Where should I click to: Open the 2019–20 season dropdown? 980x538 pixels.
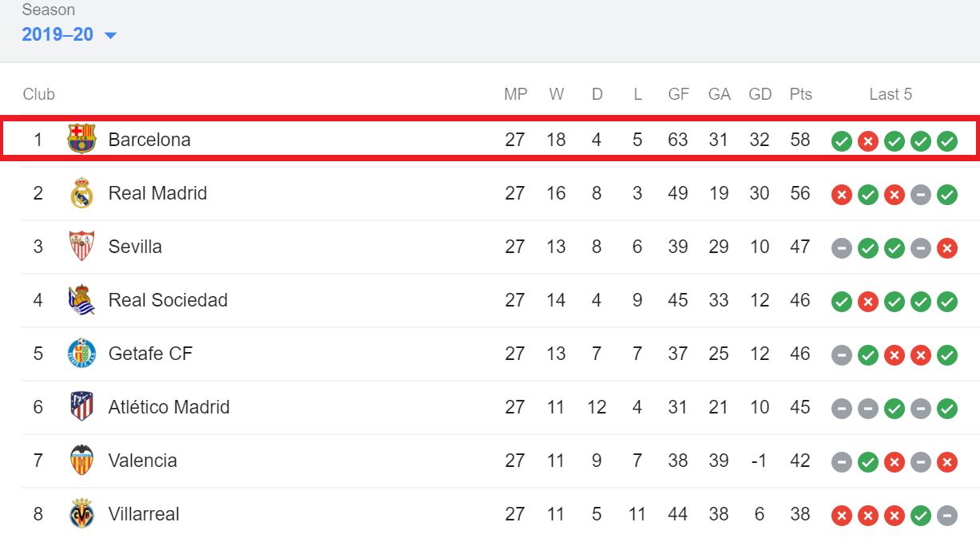[69, 34]
